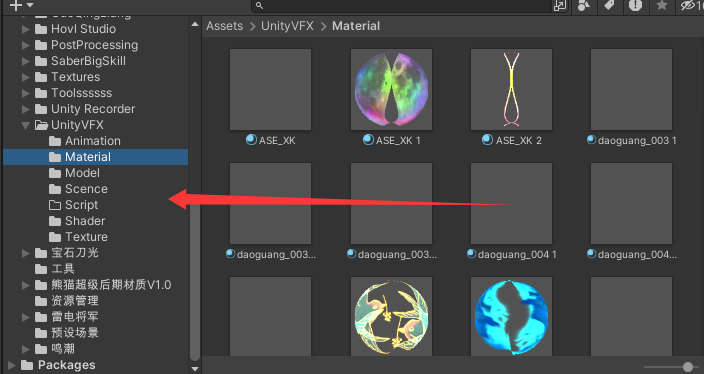
Task: Click the Search by Log Type icon
Action: 635,5
